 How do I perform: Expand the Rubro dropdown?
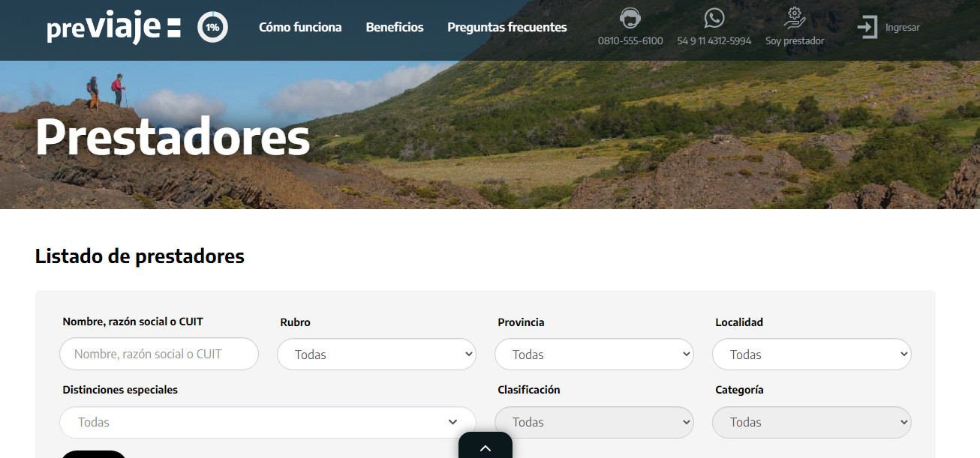click(377, 355)
